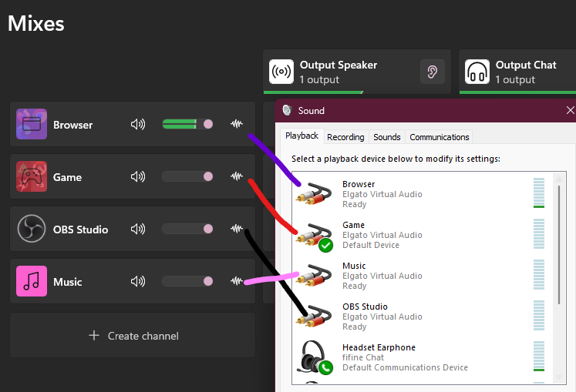Adjust the OBS Studio volume slider

click(187, 229)
